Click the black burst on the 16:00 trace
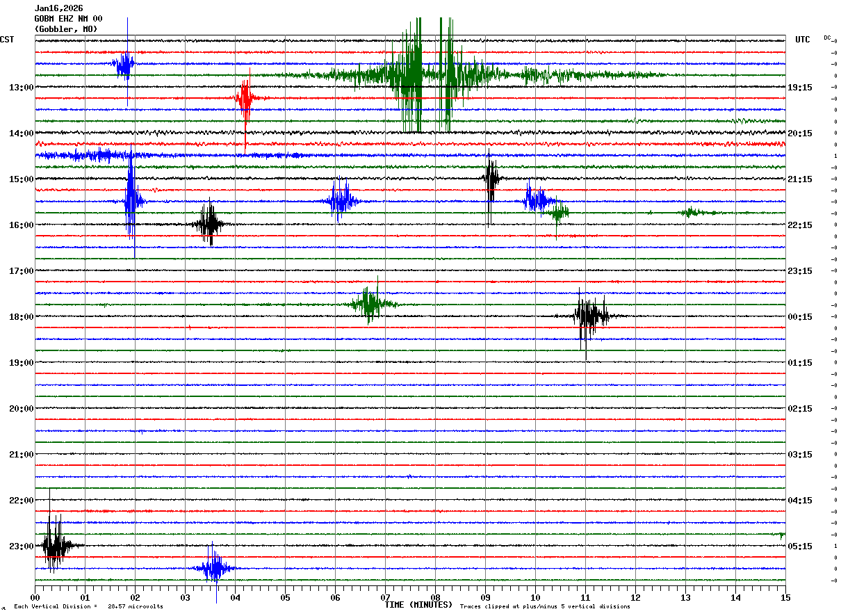Viewport: 841px width, 616px height. pos(209,224)
